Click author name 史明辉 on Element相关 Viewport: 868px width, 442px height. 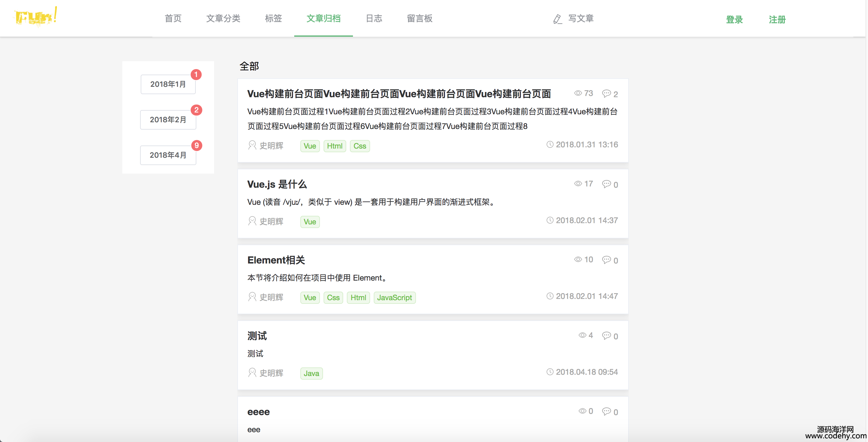(271, 297)
